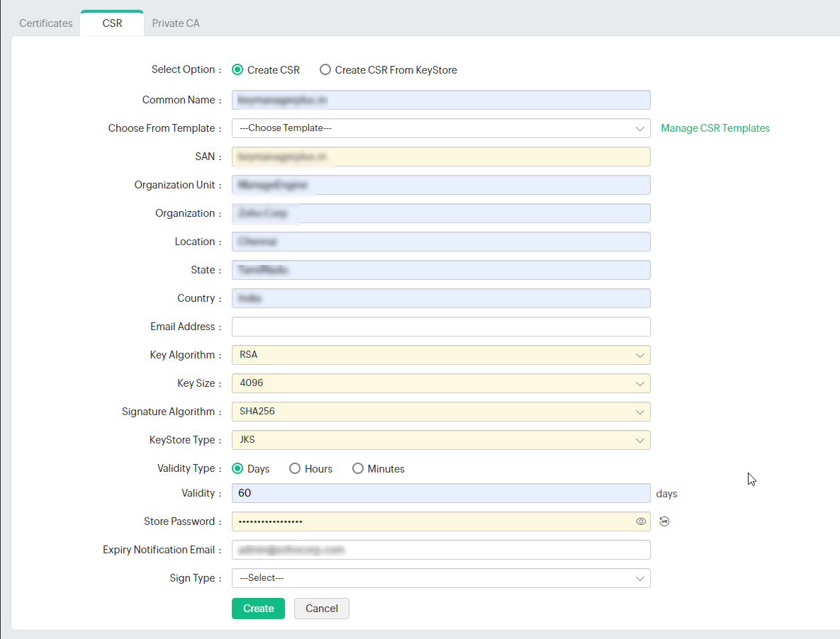Show the store password with eye icon
The image size is (840, 639).
click(641, 521)
